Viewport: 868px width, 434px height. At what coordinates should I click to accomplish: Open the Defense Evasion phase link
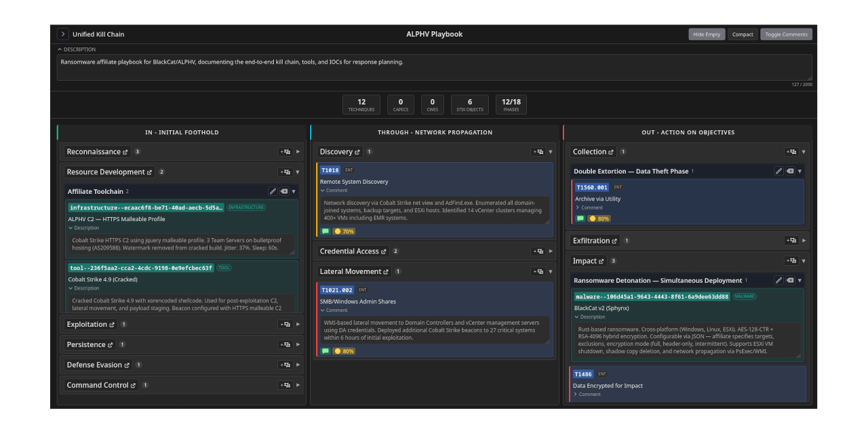pyautogui.click(x=127, y=365)
